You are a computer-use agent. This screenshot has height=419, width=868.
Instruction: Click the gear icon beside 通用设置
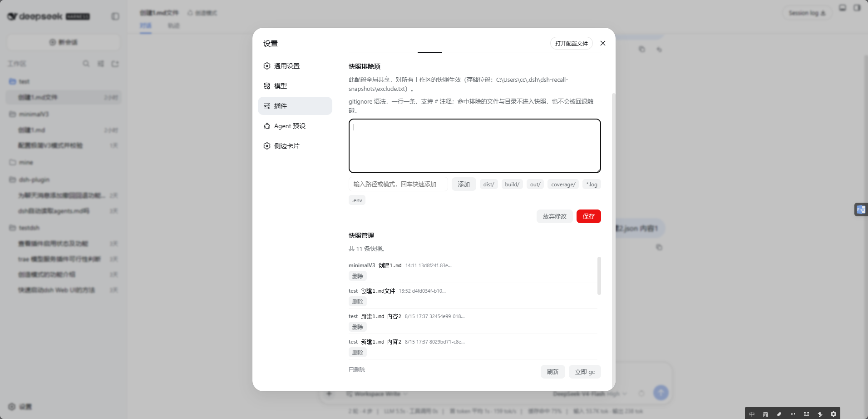[267, 66]
